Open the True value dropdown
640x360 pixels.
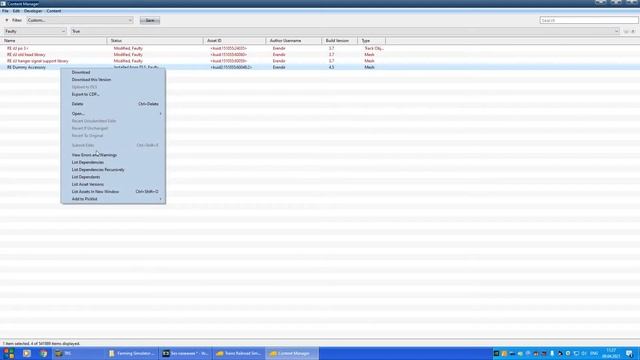[345, 31]
